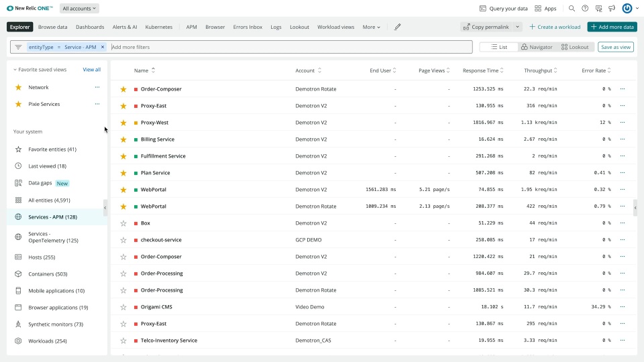
Task: Click Create a workload
Action: (x=555, y=27)
